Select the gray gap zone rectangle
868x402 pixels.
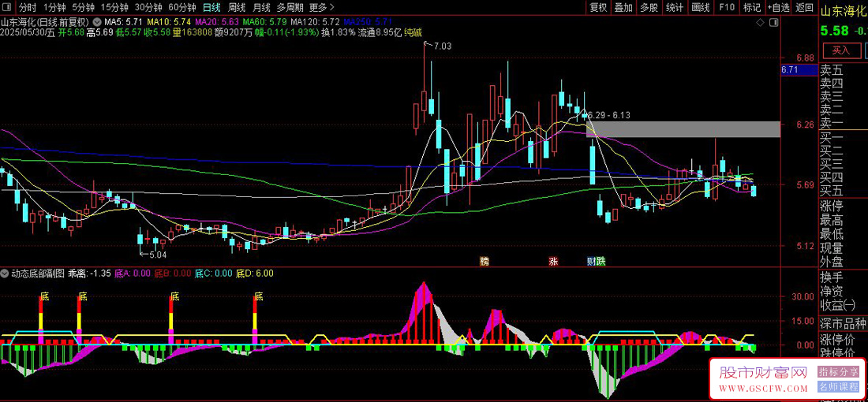point(683,128)
